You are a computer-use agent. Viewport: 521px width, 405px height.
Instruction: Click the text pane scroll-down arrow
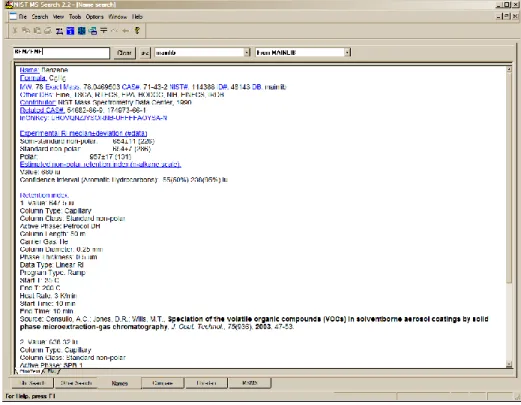point(509,364)
